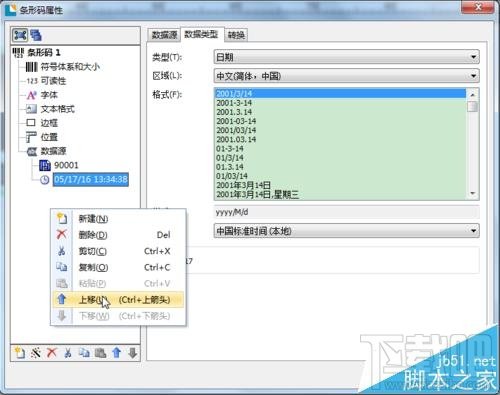Expand the 区域 dropdown showing 中文(简体，中国)
Screen dimensions: 500x395
point(346,76)
